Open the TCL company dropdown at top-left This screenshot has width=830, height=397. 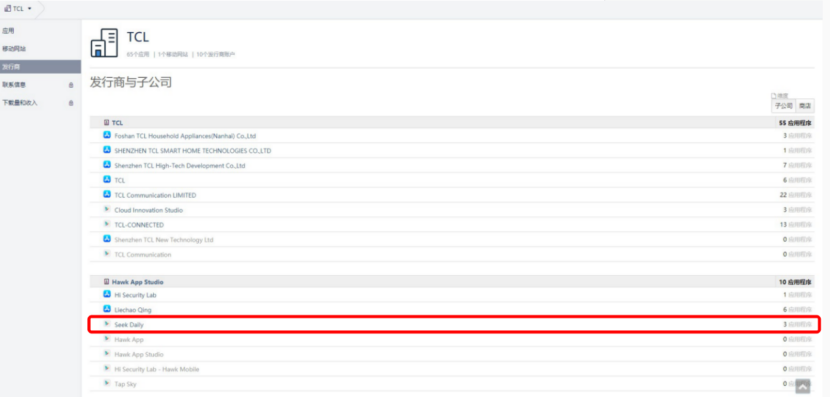[18, 8]
